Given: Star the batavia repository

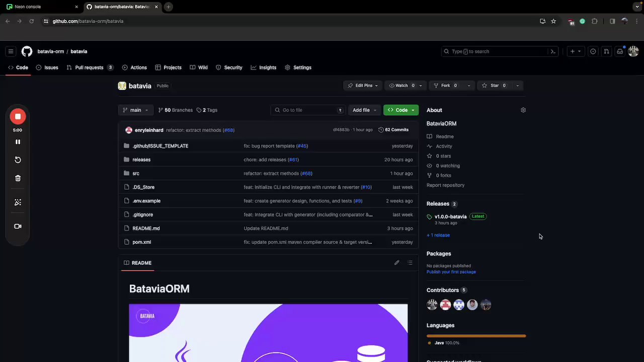Looking at the screenshot, I should (x=494, y=85).
